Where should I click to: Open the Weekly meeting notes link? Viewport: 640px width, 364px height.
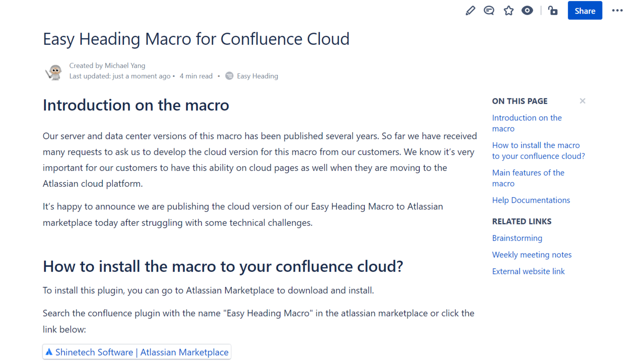click(532, 255)
